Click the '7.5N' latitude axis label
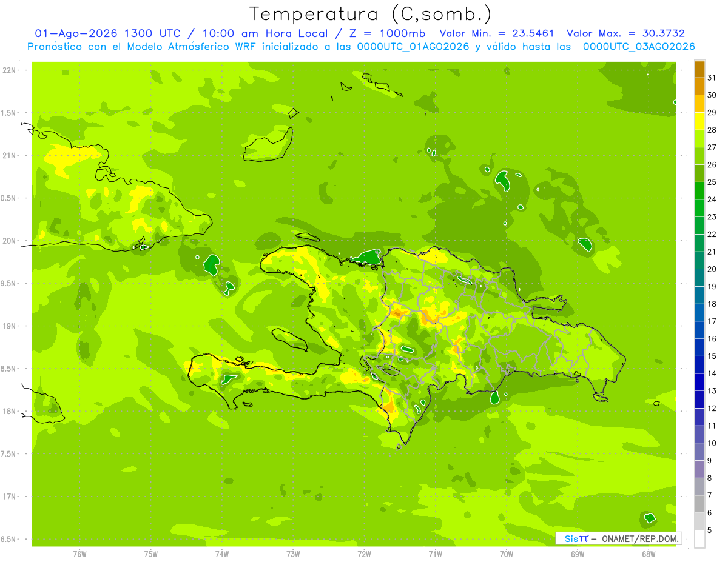This screenshot has width=728, height=562. point(8,454)
